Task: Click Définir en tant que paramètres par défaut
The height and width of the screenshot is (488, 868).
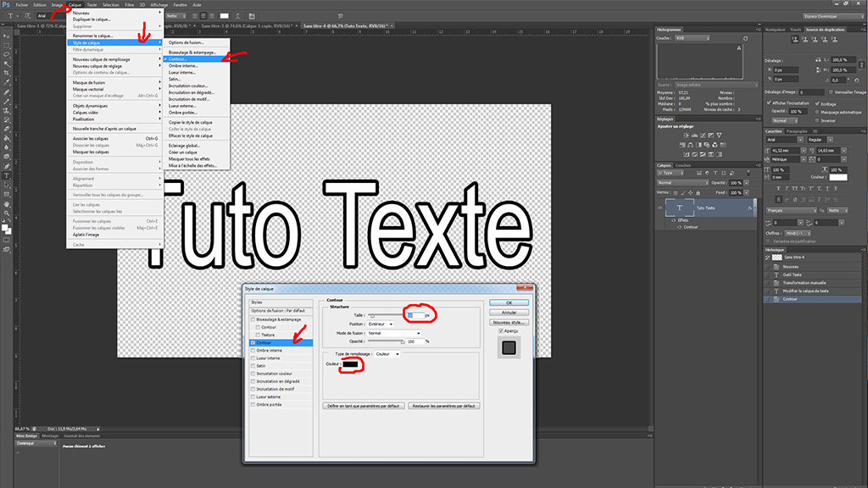Action: pos(363,406)
